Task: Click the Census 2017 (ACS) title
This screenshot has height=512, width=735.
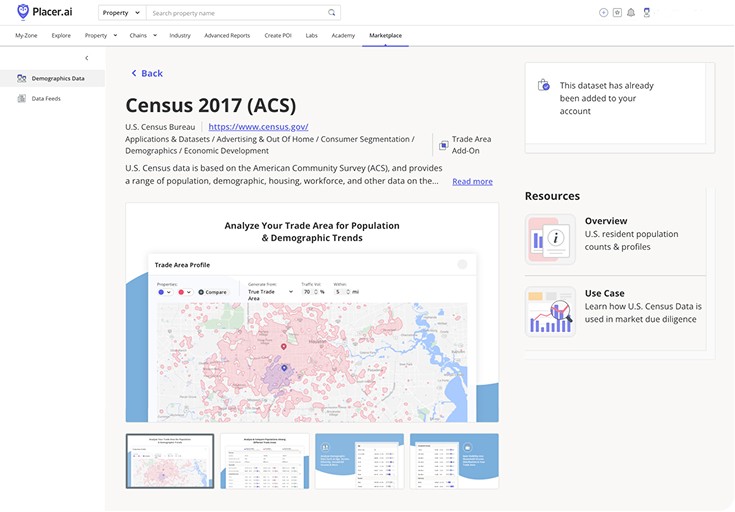Action: [x=211, y=105]
